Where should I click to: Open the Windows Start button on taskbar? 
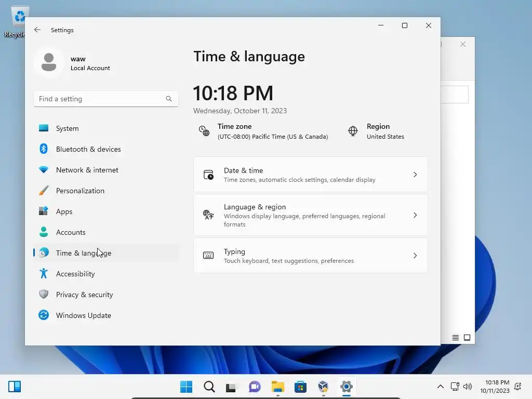pos(187,387)
